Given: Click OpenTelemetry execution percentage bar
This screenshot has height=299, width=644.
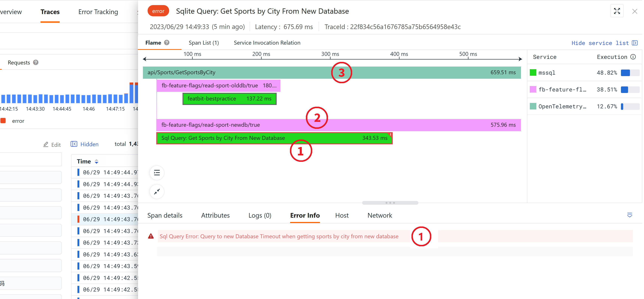Looking at the screenshot, I should click(x=630, y=106).
